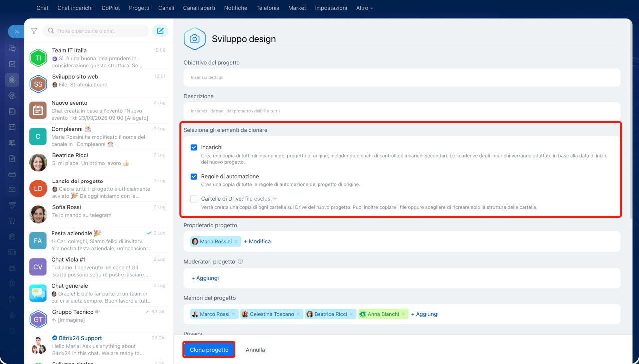Viewport: 639px width, 364px height.
Task: Open the presentation board icon in sidebar
Action: click(12, 143)
